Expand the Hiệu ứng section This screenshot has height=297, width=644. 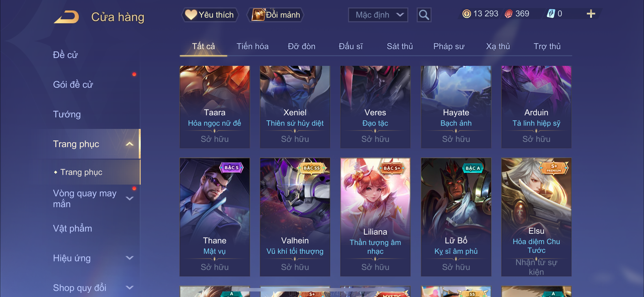tap(129, 258)
